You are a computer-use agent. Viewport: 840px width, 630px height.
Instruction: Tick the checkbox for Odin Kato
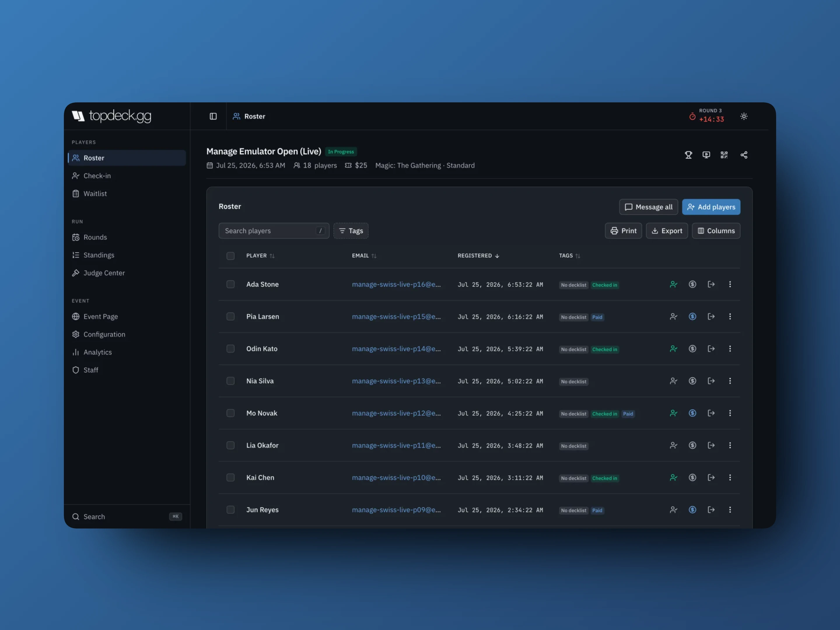pos(230,349)
